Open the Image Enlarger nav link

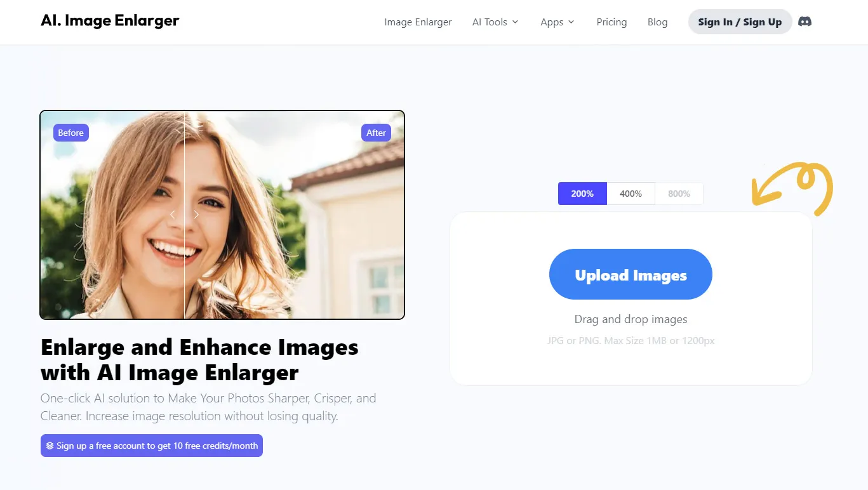click(418, 22)
